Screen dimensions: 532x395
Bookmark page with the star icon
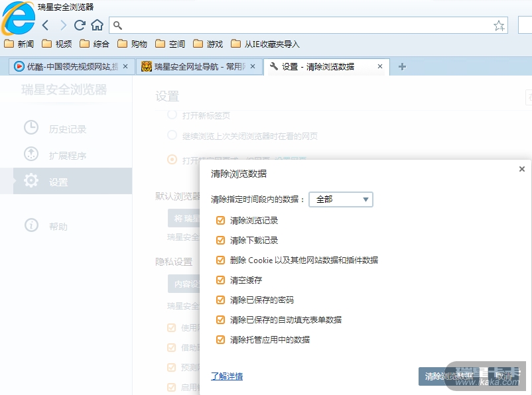tap(499, 26)
